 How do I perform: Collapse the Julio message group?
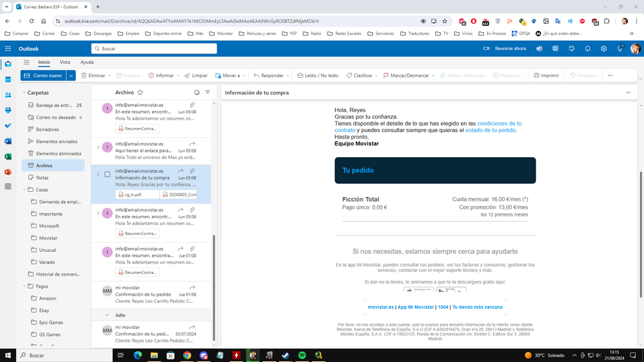click(x=107, y=315)
